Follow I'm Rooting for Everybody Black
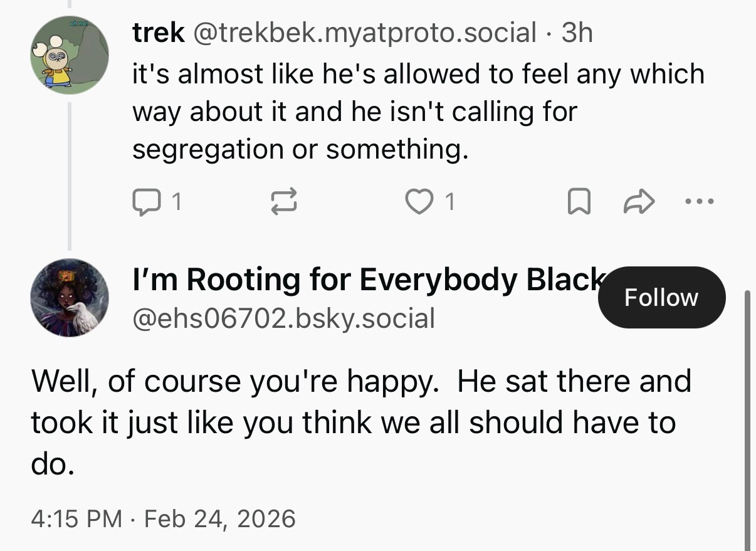This screenshot has height=551, width=756. tap(661, 297)
